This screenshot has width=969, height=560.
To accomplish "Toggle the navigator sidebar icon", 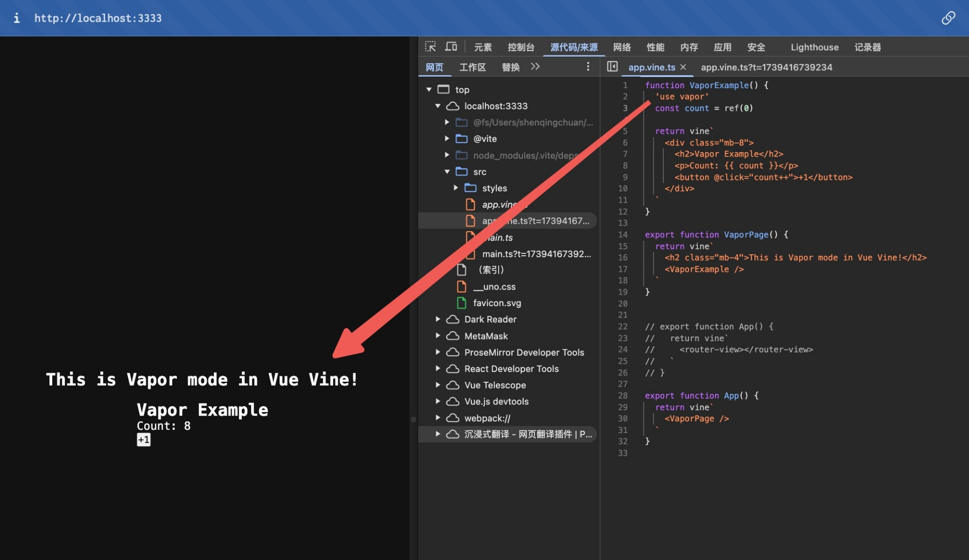I will [612, 66].
